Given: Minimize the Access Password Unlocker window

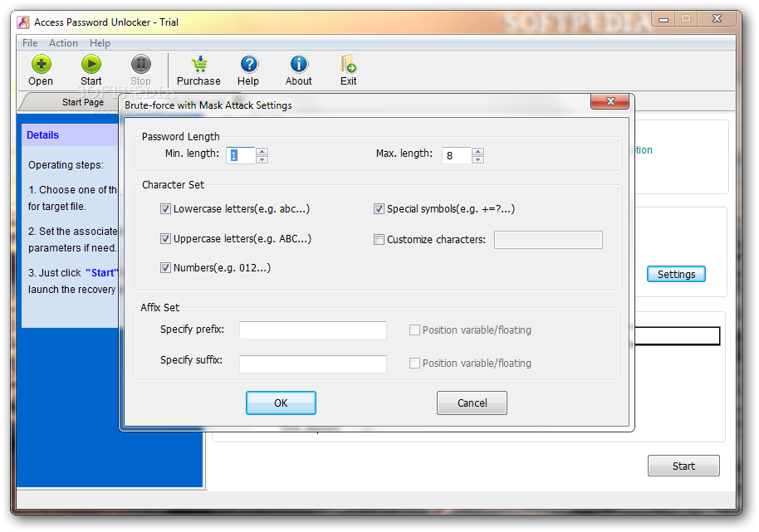Looking at the screenshot, I should pyautogui.click(x=664, y=19).
